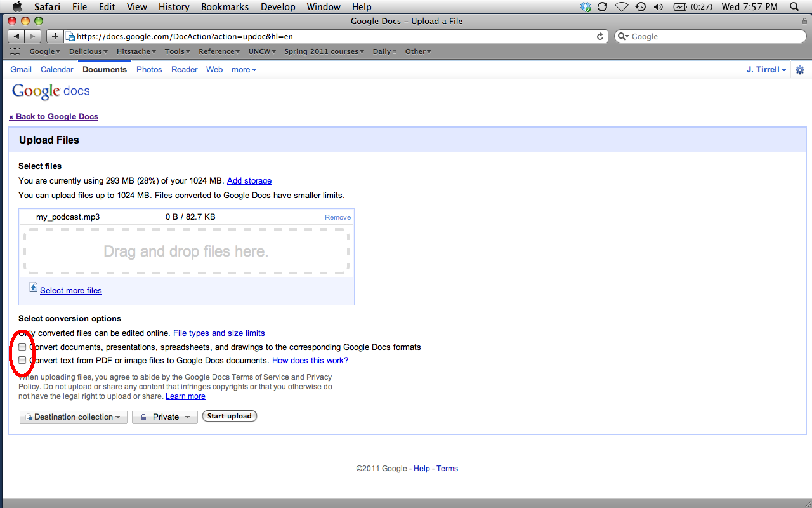This screenshot has width=812, height=508.
Task: Check the Wi-Fi status icon
Action: point(622,7)
